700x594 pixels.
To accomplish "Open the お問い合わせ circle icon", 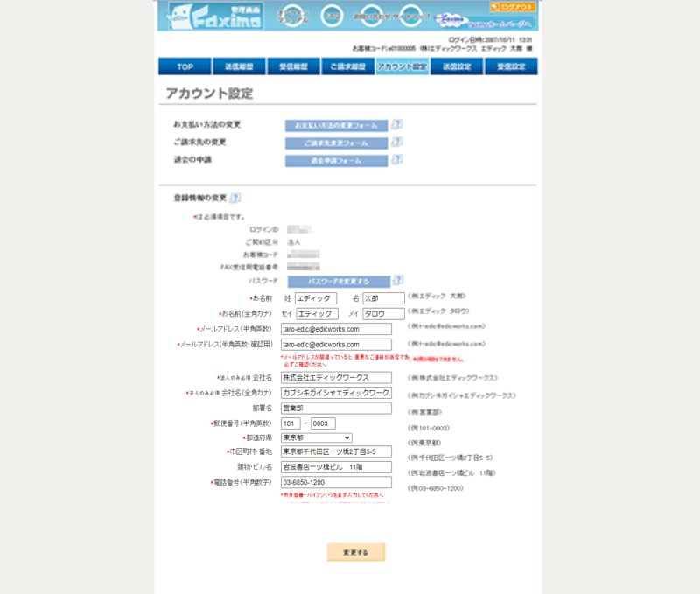I will click(371, 16).
